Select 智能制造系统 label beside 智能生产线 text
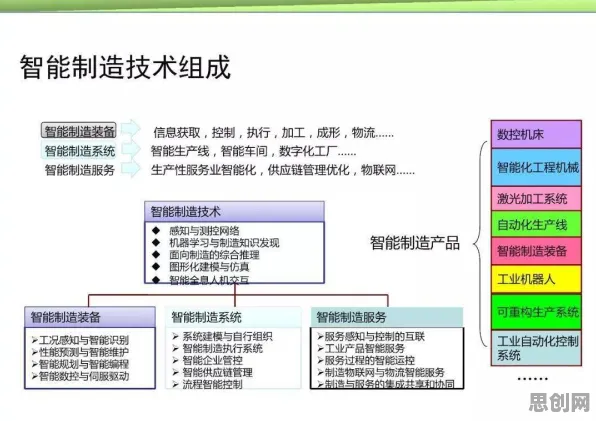596x421 pixels. click(79, 151)
